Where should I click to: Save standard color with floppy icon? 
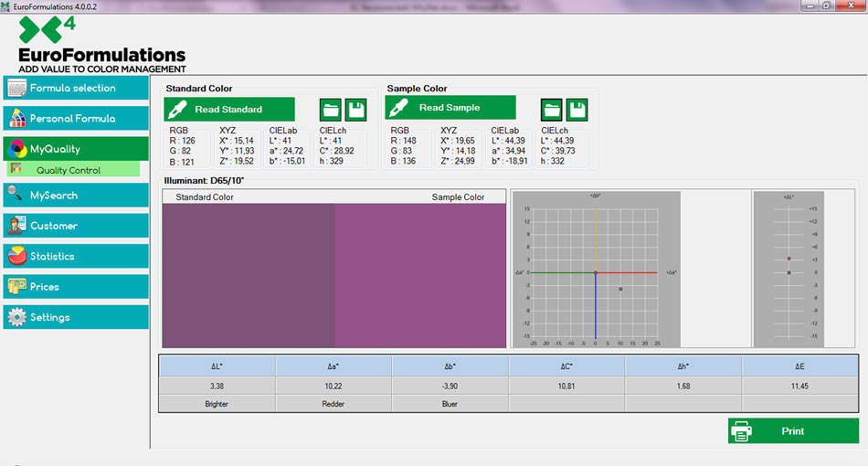coord(356,111)
